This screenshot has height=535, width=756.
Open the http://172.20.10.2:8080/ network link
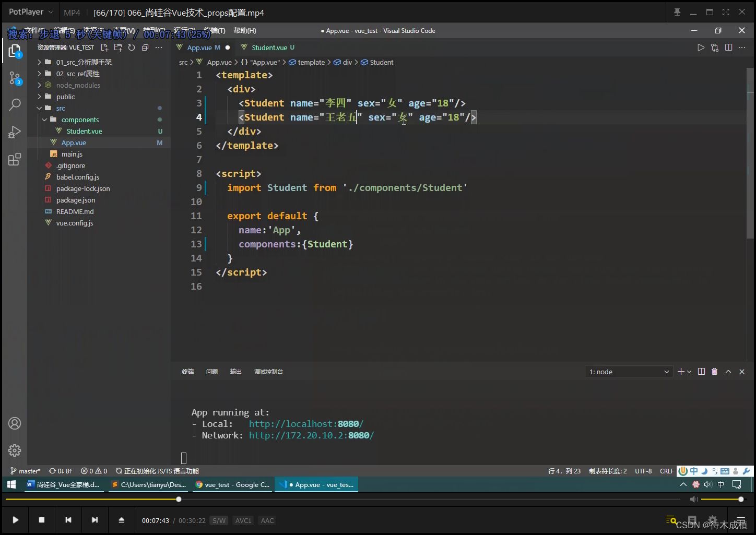pos(311,435)
